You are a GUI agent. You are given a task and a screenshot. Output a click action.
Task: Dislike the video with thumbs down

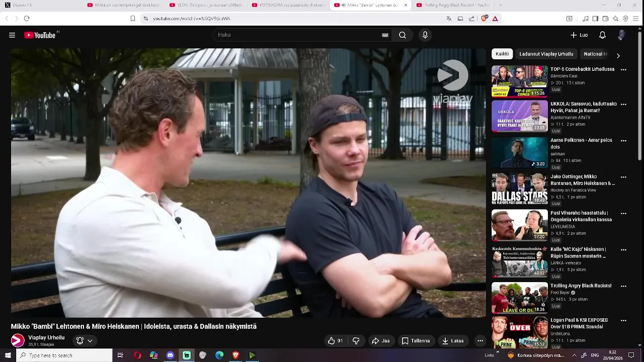click(x=356, y=341)
